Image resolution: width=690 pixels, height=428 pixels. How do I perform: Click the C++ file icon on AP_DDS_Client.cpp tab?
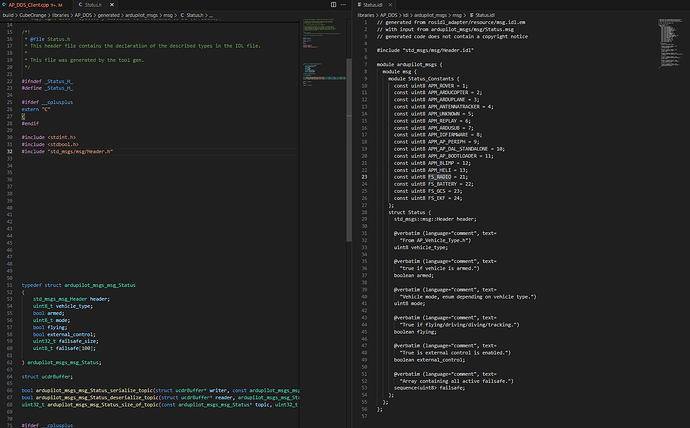point(4,5)
